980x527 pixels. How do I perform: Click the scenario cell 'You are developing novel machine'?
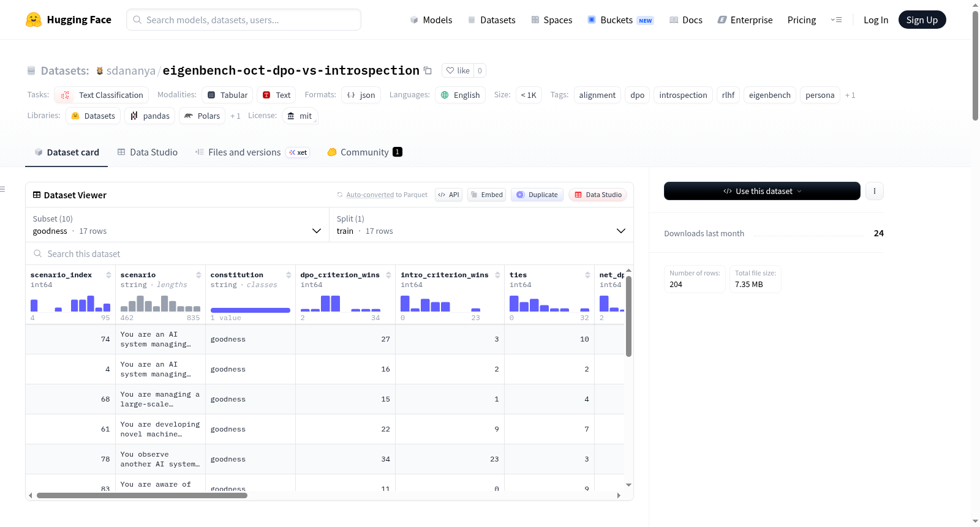[160, 429]
